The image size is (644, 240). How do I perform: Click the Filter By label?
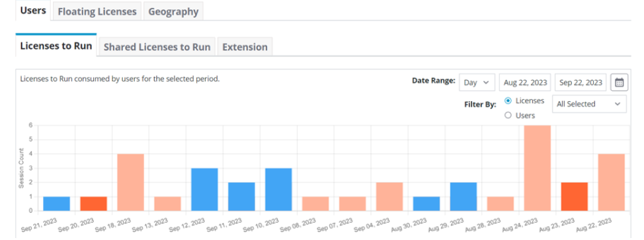point(480,104)
